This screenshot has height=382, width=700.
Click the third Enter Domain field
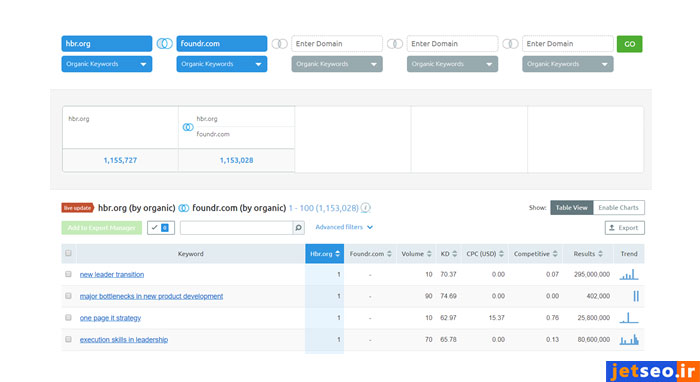337,44
